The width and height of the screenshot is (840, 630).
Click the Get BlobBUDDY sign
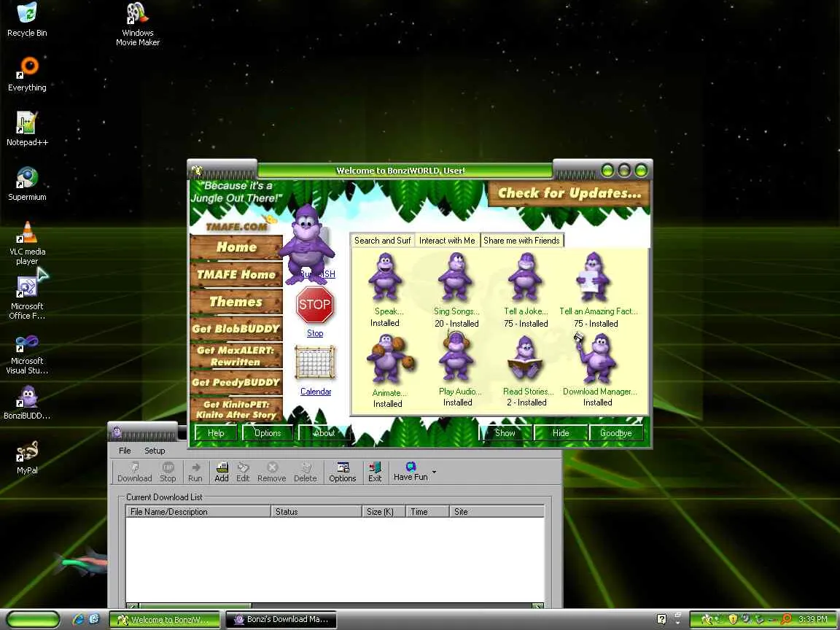(236, 328)
